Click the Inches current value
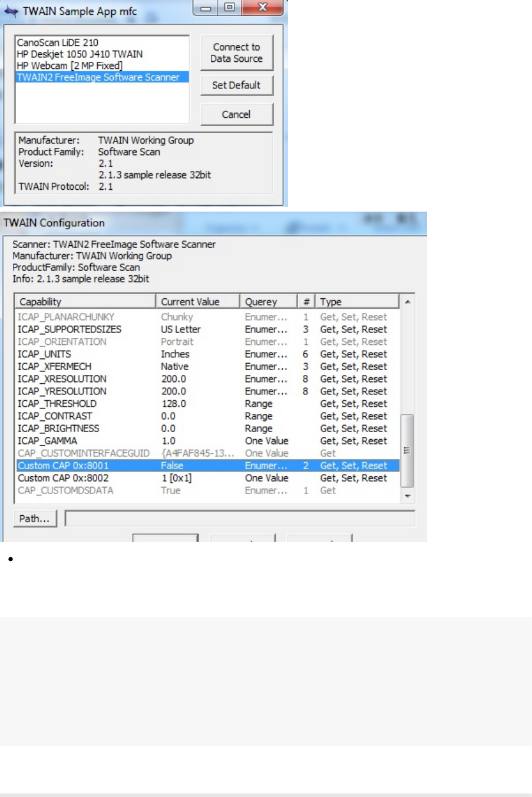This screenshot has height=797, width=532. click(175, 354)
